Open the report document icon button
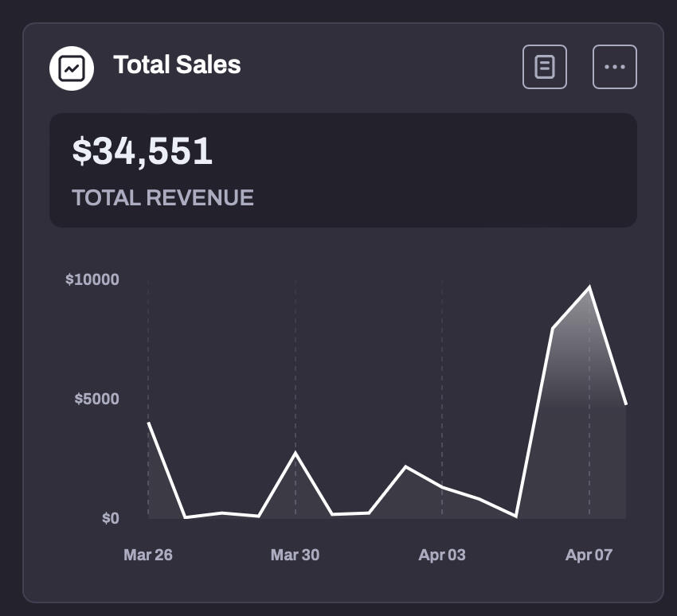This screenshot has height=616, width=677. click(545, 67)
